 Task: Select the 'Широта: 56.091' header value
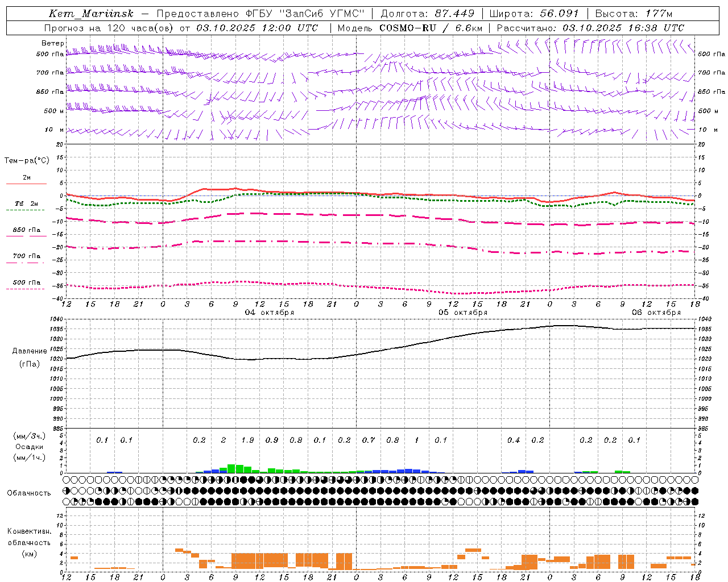pos(535,14)
